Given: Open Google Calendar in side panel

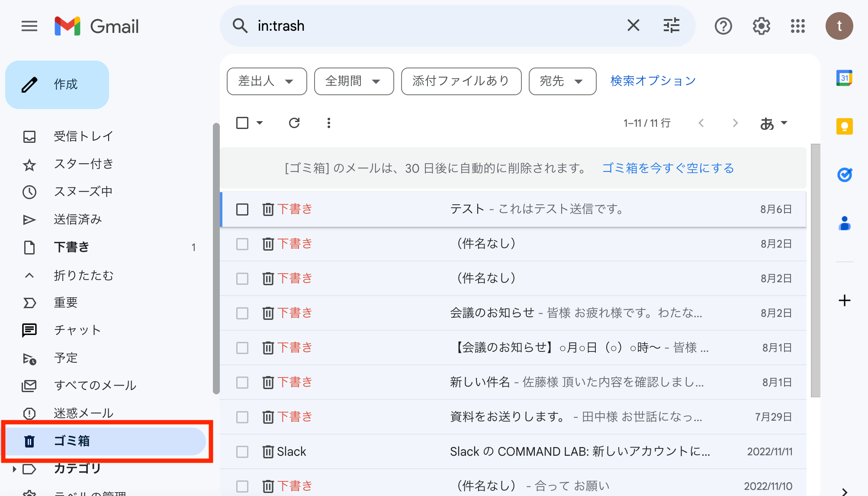Looking at the screenshot, I should pos(844,78).
